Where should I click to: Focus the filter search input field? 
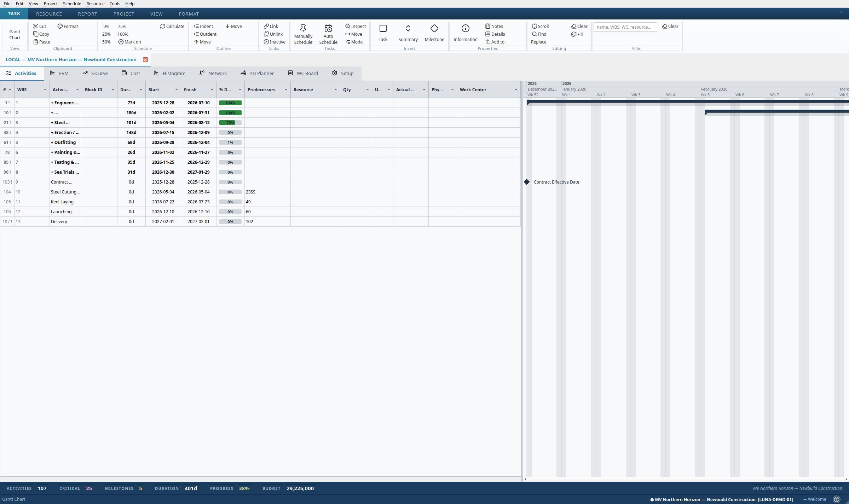coord(625,27)
